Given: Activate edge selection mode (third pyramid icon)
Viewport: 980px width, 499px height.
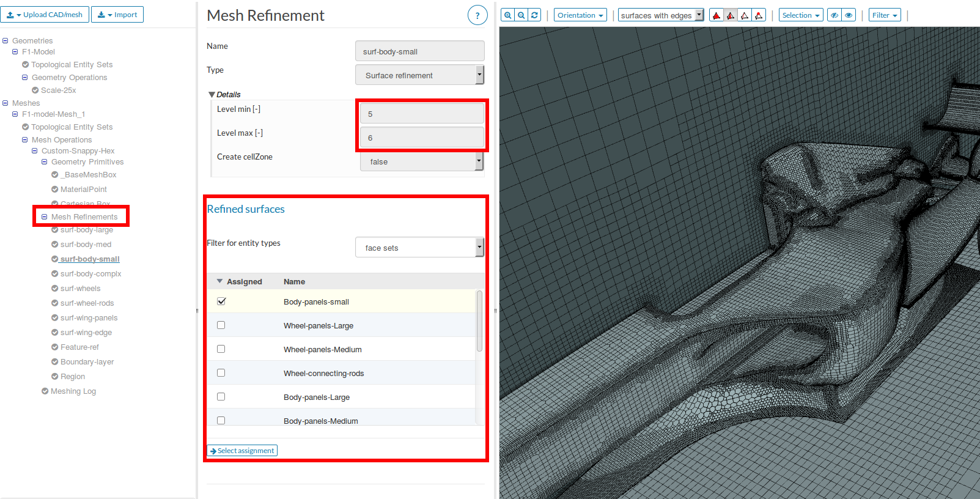Looking at the screenshot, I should point(745,15).
